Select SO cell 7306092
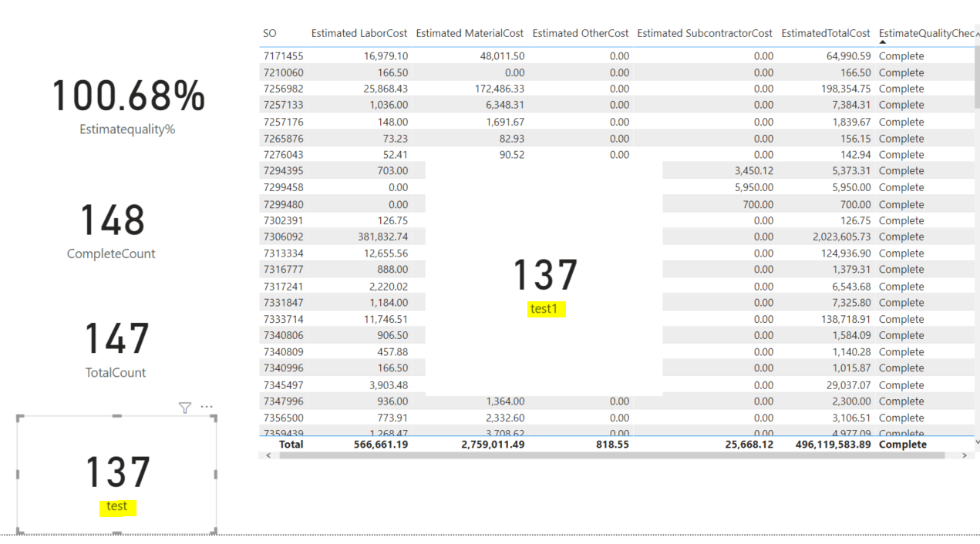Viewport: 980px width, 544px height. pos(283,237)
